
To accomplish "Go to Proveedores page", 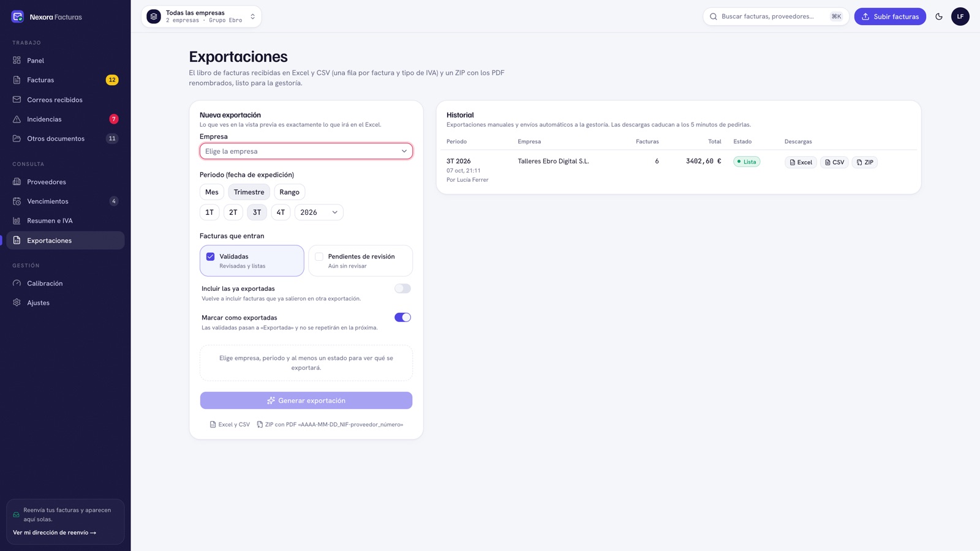I will (66, 182).
